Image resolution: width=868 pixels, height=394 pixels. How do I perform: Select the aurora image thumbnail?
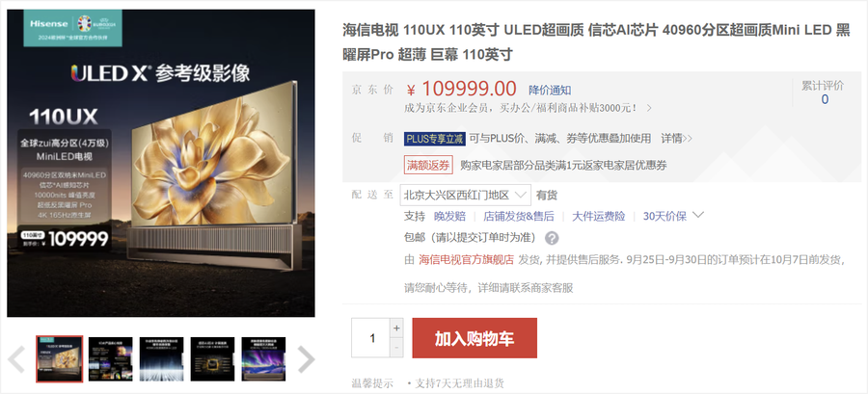pyautogui.click(x=263, y=359)
